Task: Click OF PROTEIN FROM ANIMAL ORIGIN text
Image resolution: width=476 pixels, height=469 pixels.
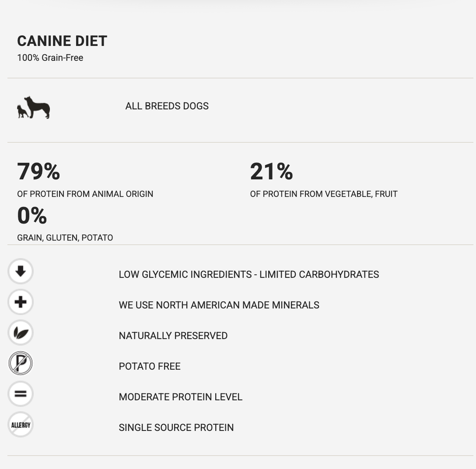Action: (85, 194)
